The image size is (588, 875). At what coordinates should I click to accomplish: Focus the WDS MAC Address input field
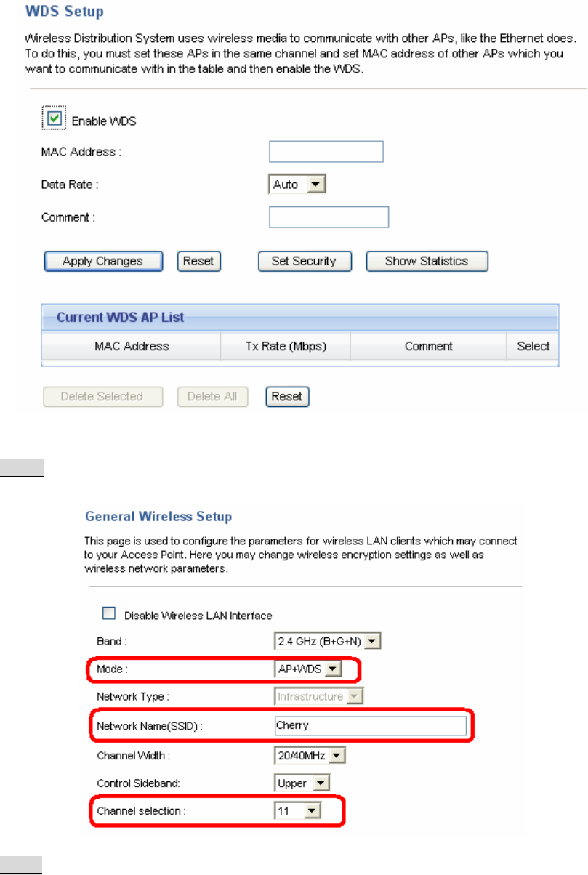(x=326, y=152)
